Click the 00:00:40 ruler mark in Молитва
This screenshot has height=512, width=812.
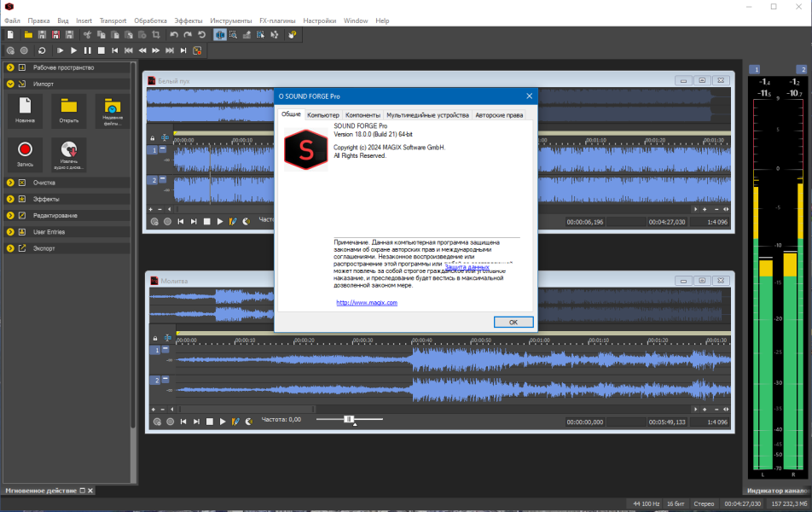pos(421,340)
